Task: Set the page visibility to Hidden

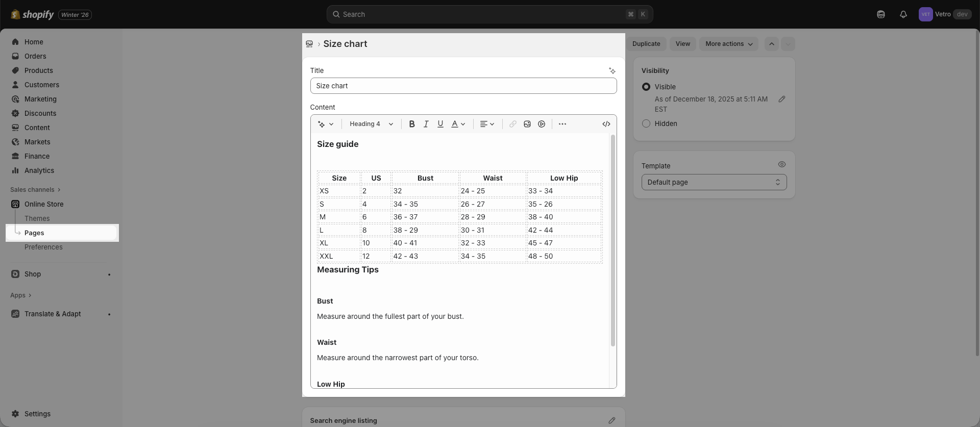Action: [646, 123]
